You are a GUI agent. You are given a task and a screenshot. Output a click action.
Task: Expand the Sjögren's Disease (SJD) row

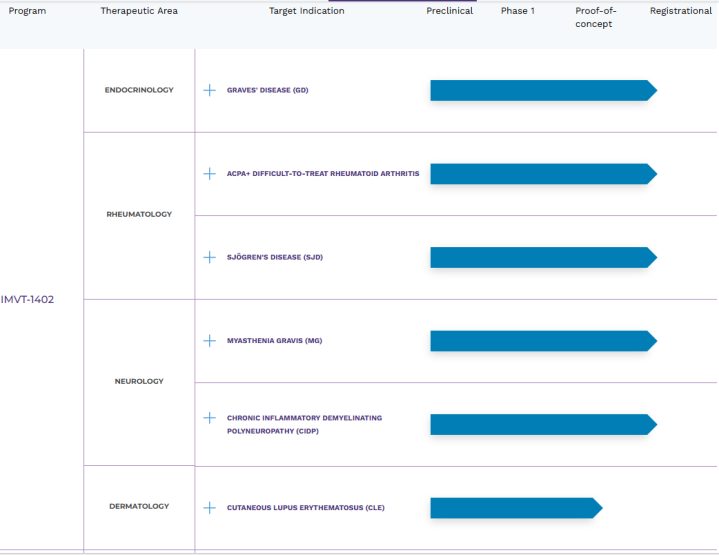(x=210, y=257)
